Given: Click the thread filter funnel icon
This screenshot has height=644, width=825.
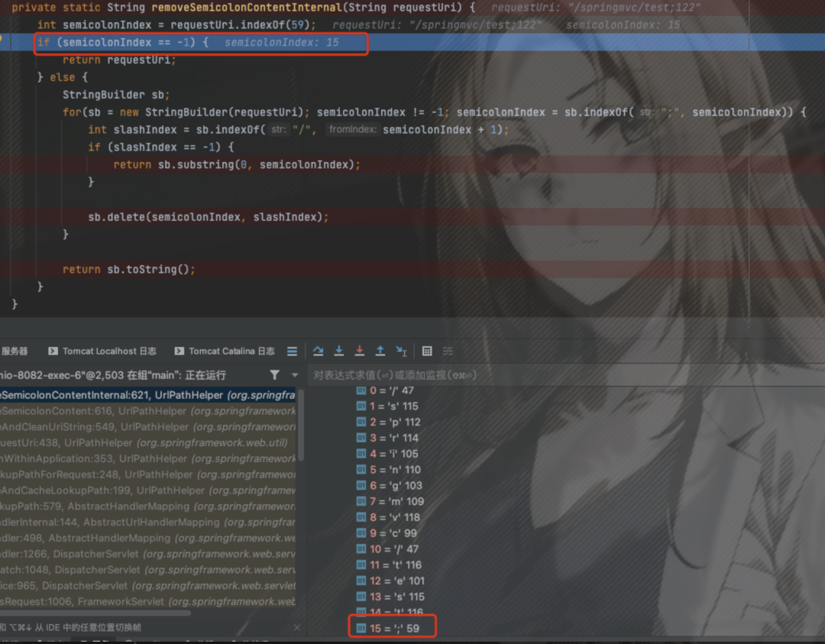Looking at the screenshot, I should click(275, 374).
